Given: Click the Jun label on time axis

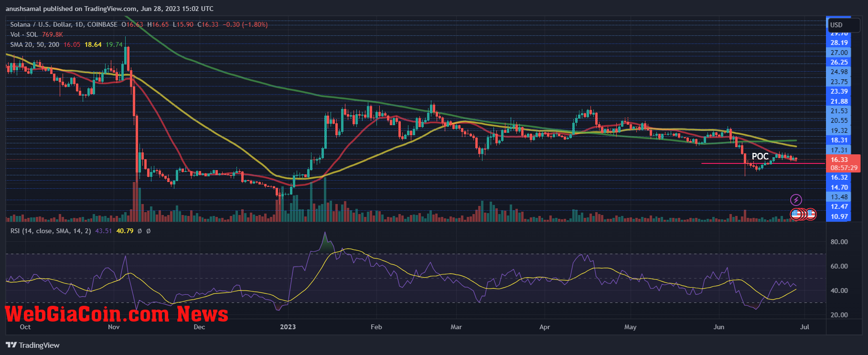Looking at the screenshot, I should point(719,327).
